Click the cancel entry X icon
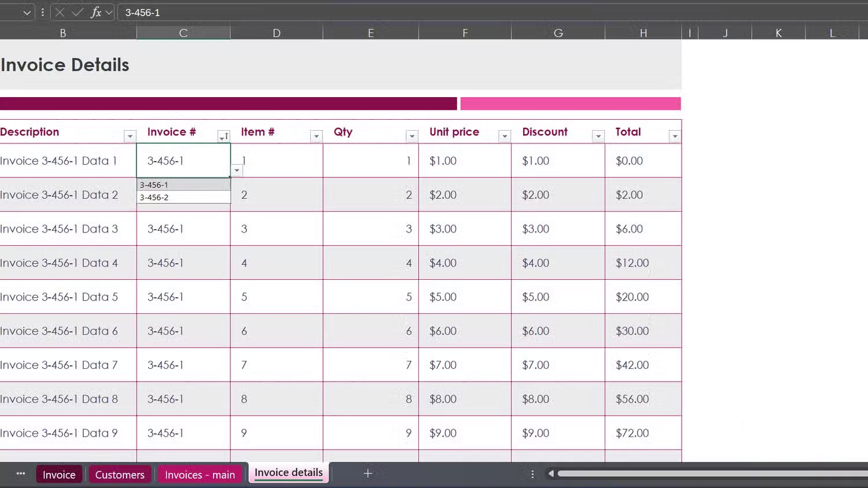868x488 pixels. [60, 12]
